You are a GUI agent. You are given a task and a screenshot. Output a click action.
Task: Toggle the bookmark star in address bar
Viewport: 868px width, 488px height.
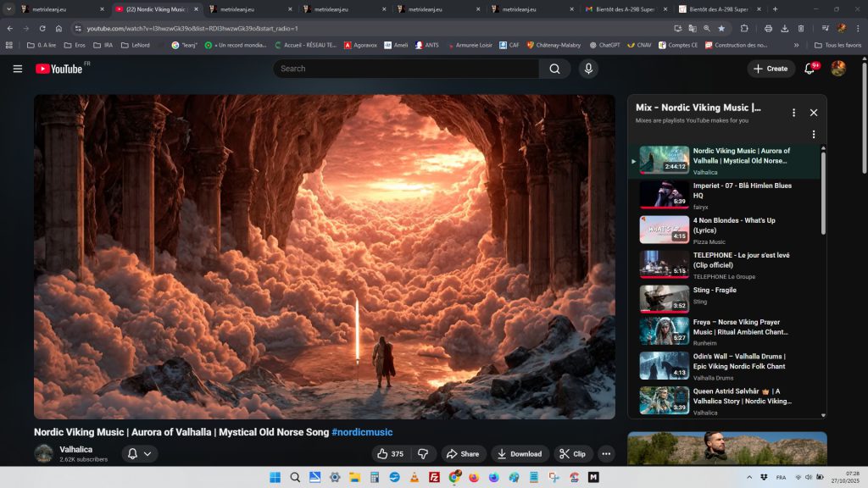click(721, 28)
